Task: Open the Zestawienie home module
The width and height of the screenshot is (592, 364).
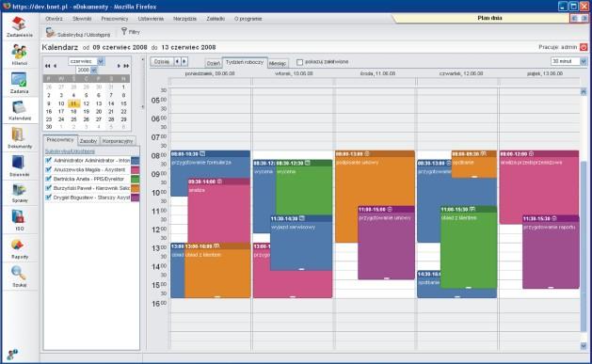Action: pyautogui.click(x=19, y=26)
